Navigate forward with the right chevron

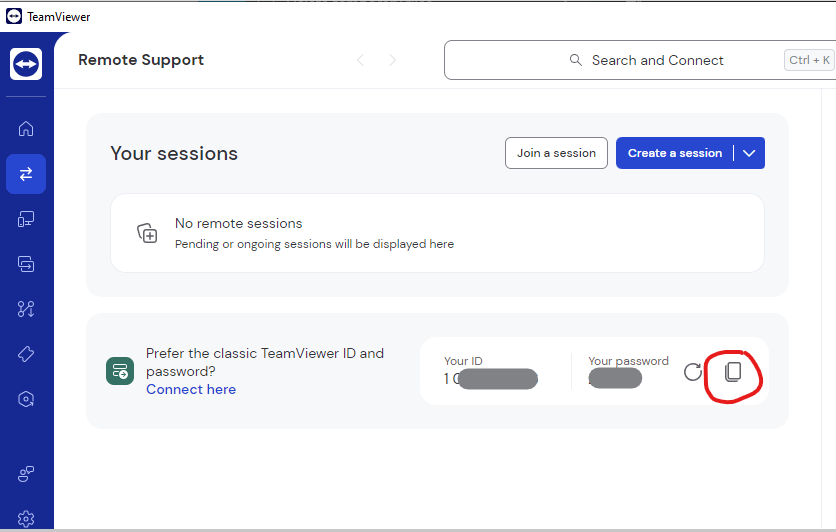point(392,60)
